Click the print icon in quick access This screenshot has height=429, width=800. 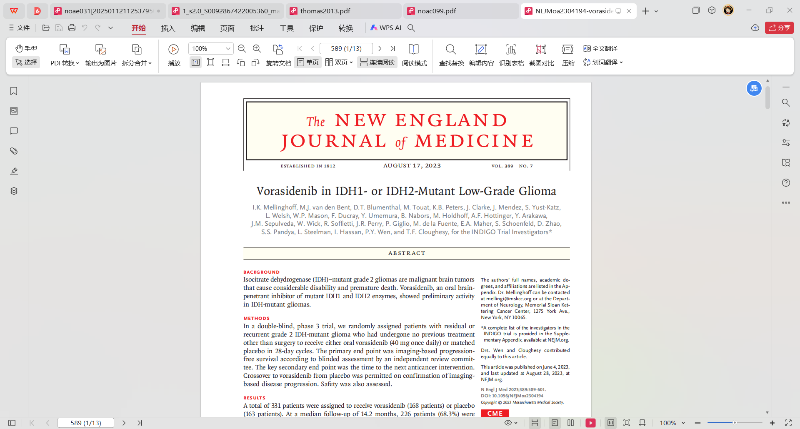pyautogui.click(x=71, y=28)
